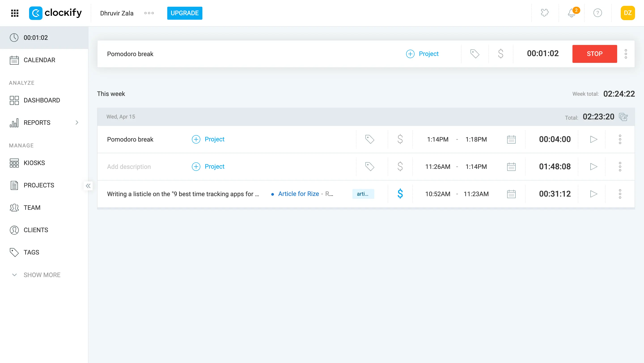Go to Projects in the sidebar

pos(39,185)
